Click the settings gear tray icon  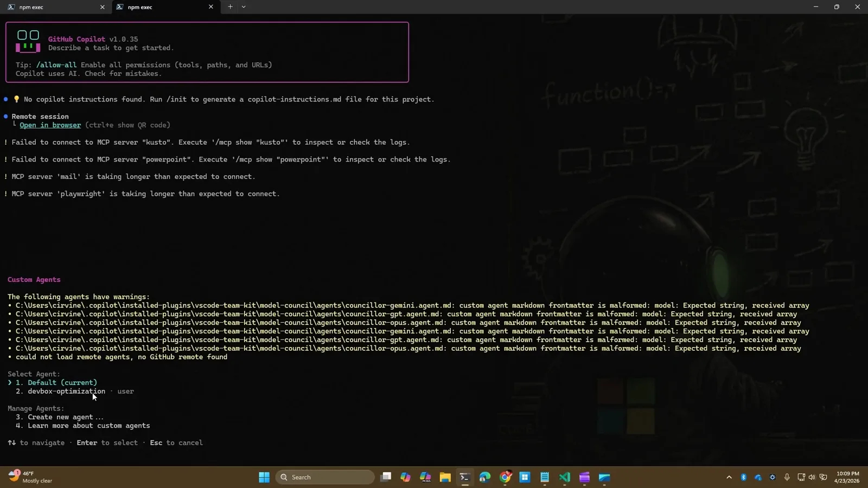[x=773, y=477]
